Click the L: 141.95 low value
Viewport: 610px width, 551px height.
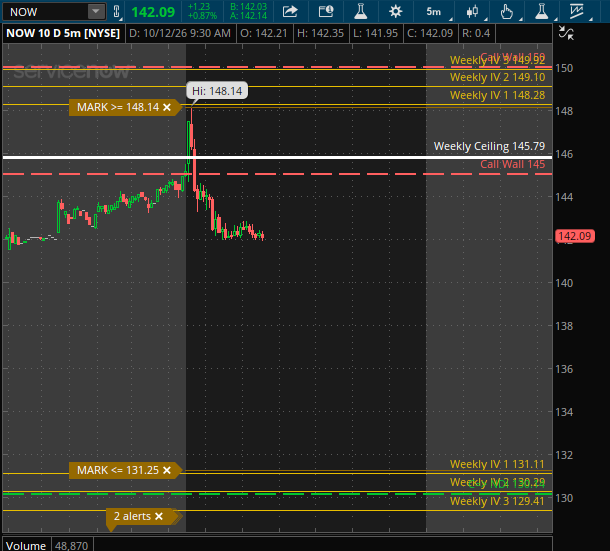[x=375, y=33]
